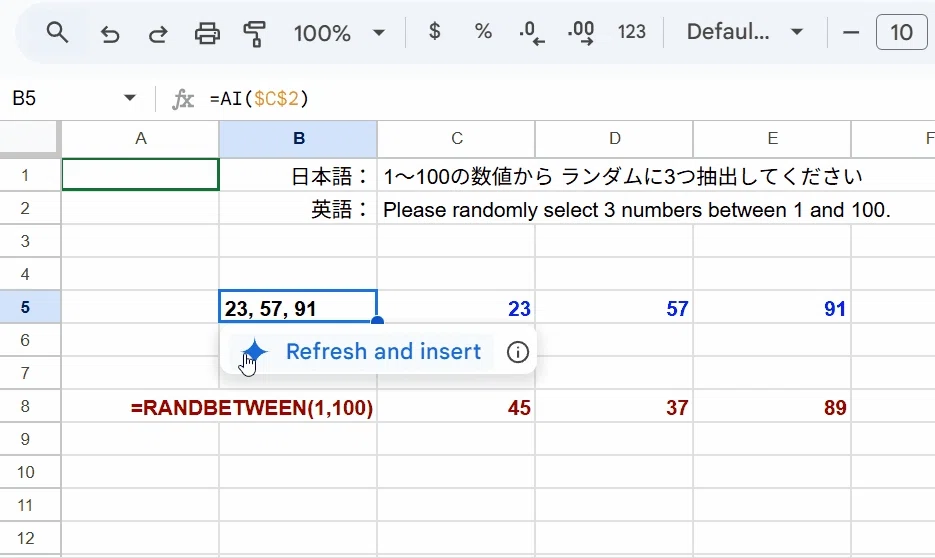The width and height of the screenshot is (935, 558).
Task: Select cell A1 with green border
Action: pos(141,175)
